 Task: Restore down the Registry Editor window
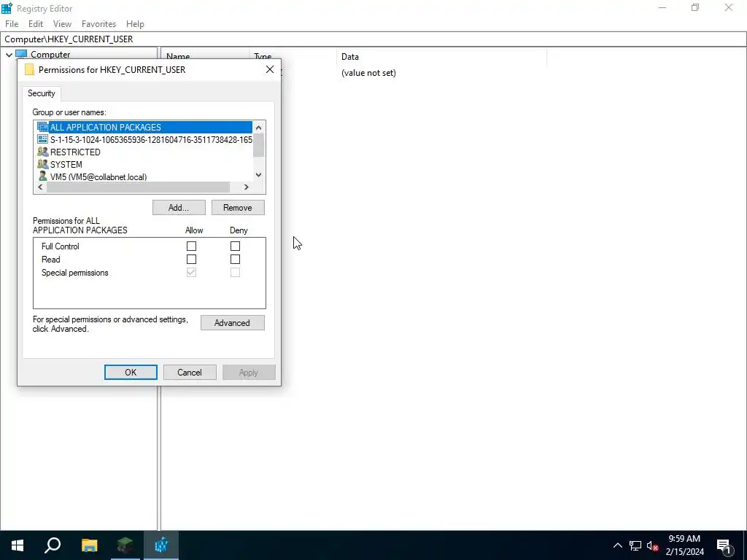pos(695,7)
